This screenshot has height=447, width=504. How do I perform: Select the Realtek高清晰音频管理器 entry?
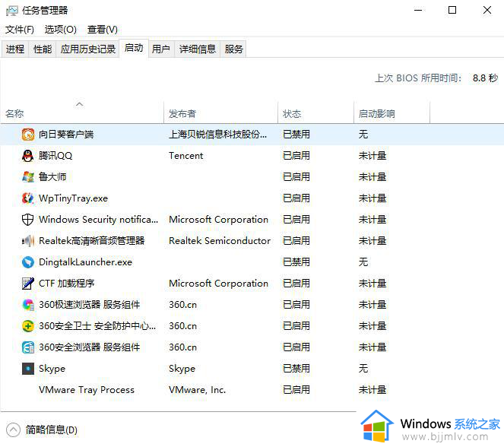pos(92,241)
